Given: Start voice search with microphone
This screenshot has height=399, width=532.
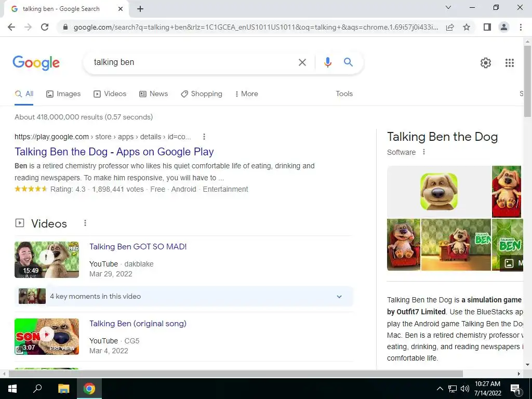Looking at the screenshot, I should pos(327,62).
